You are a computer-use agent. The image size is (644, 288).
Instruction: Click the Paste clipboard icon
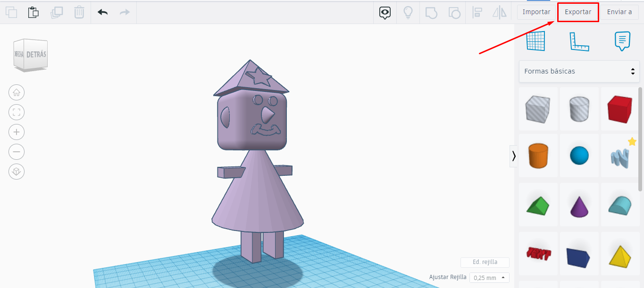coord(33,12)
